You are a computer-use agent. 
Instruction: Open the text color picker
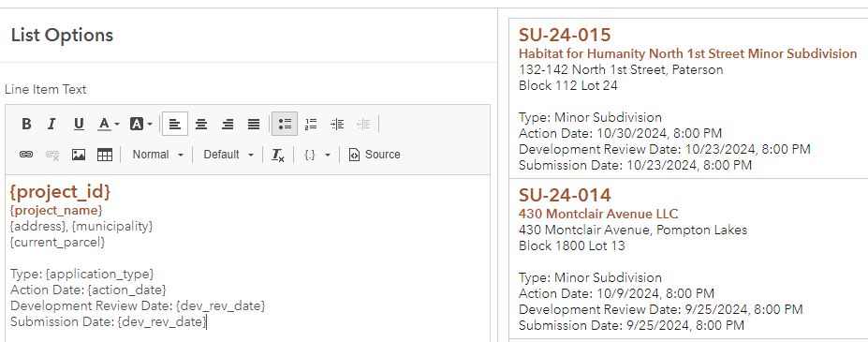pyautogui.click(x=109, y=124)
